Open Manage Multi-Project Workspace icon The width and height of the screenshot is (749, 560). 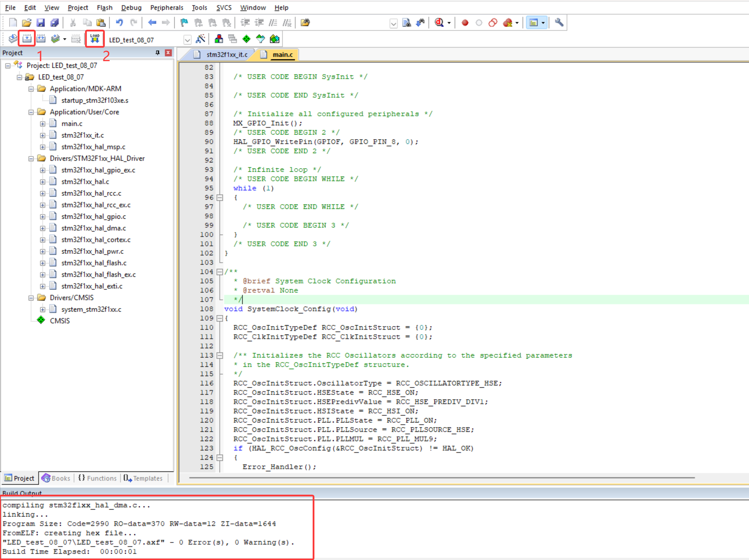pos(233,39)
